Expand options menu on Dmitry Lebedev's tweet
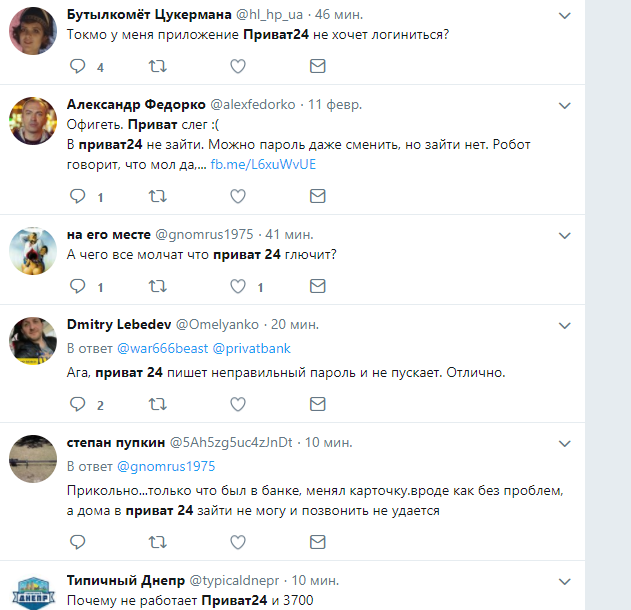The width and height of the screenshot is (631, 610). [x=565, y=325]
